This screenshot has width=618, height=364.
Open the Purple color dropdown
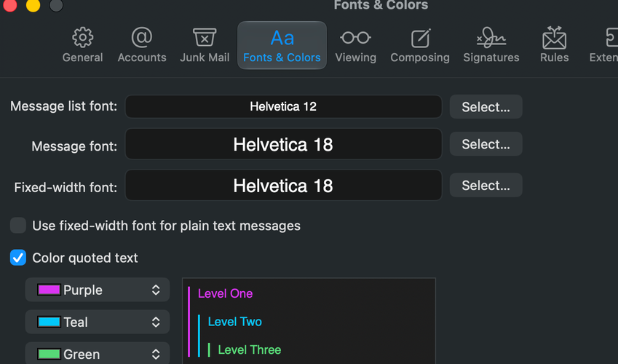click(98, 290)
